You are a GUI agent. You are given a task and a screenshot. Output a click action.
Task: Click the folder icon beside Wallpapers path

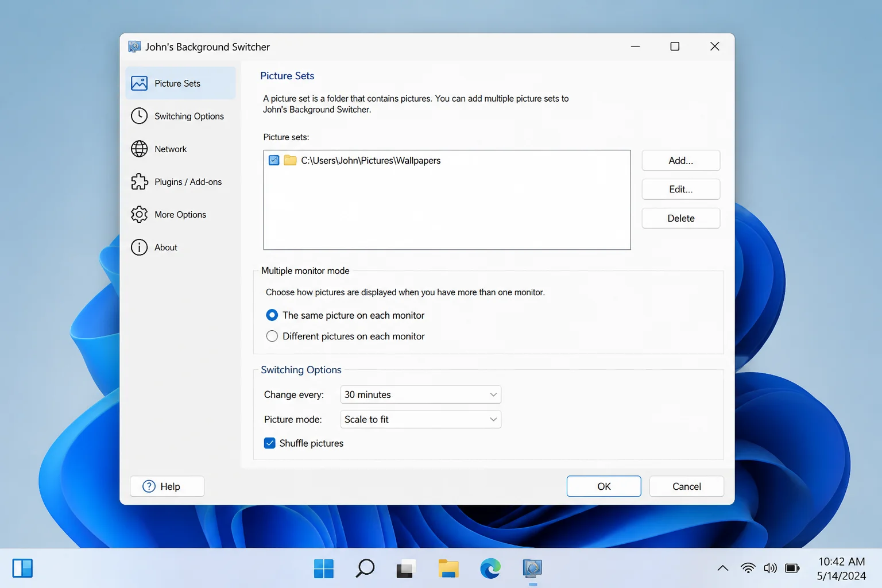290,160
